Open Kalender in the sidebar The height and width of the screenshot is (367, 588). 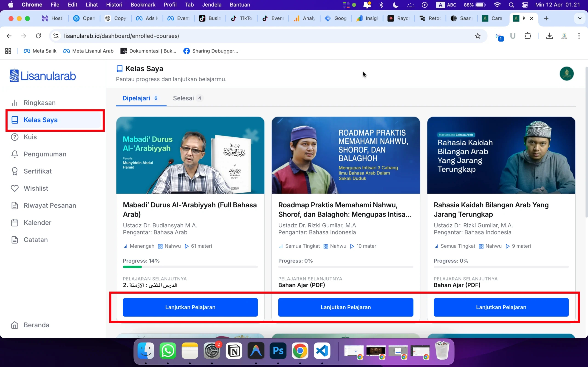tap(37, 222)
